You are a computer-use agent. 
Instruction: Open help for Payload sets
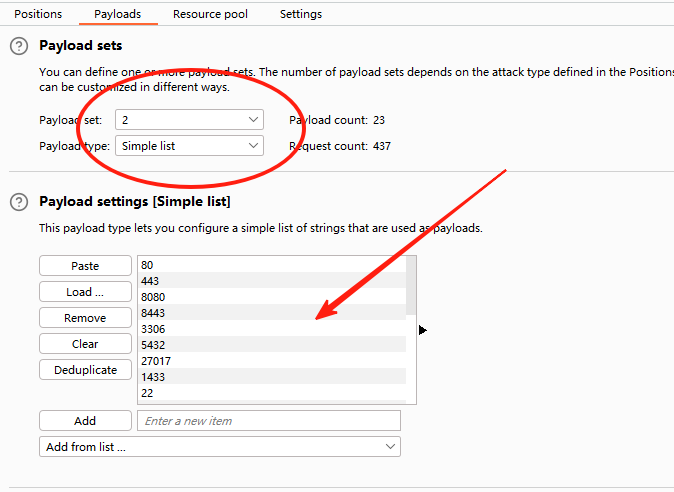tap(19, 46)
